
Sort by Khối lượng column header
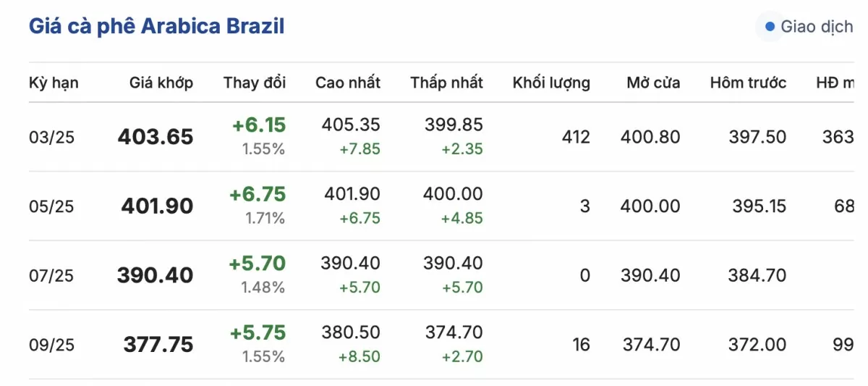click(551, 83)
